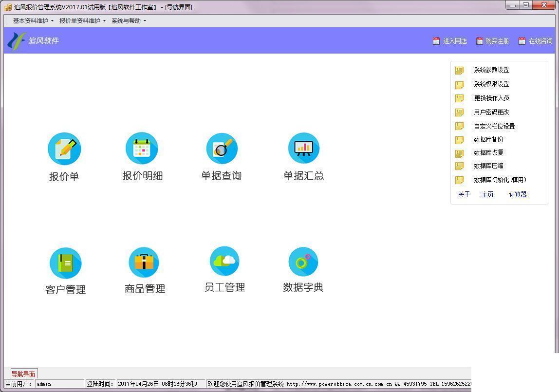Open the 购买注册 link

497,41
